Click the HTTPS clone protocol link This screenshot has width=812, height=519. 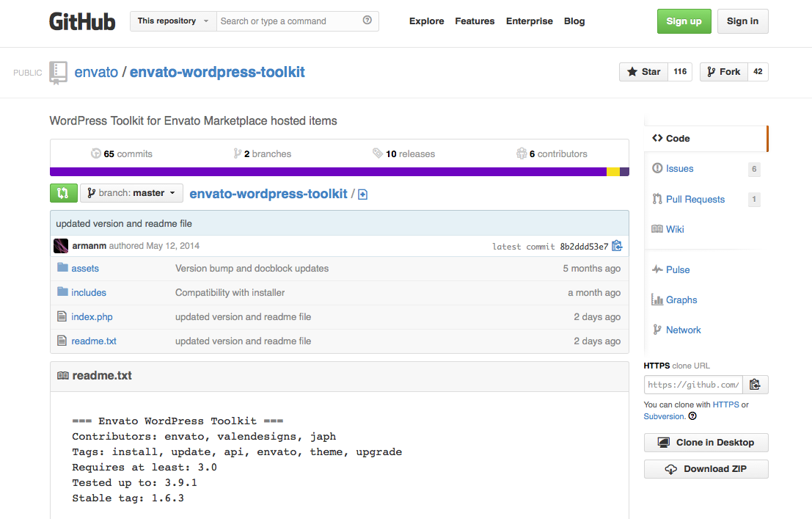(x=726, y=404)
